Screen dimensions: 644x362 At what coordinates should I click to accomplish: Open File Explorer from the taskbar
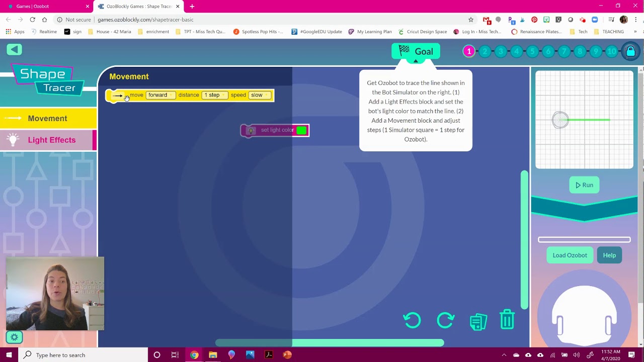pyautogui.click(x=213, y=355)
